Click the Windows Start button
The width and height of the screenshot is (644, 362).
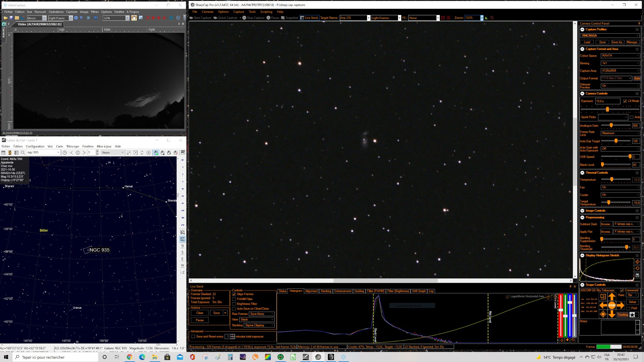(6, 357)
